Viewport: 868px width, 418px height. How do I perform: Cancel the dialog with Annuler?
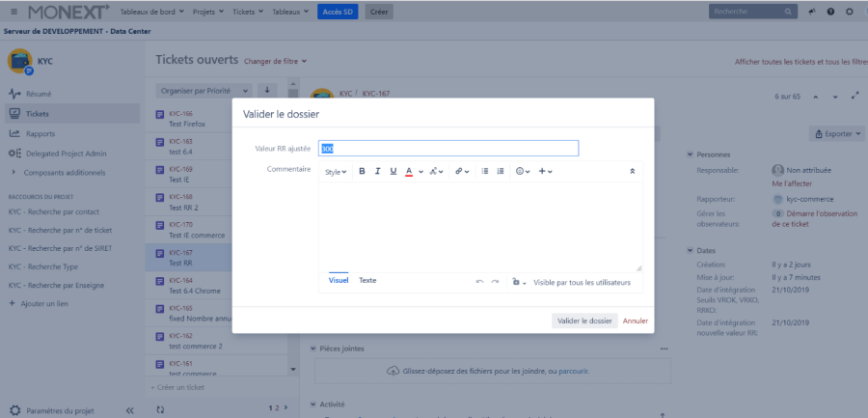pos(636,320)
